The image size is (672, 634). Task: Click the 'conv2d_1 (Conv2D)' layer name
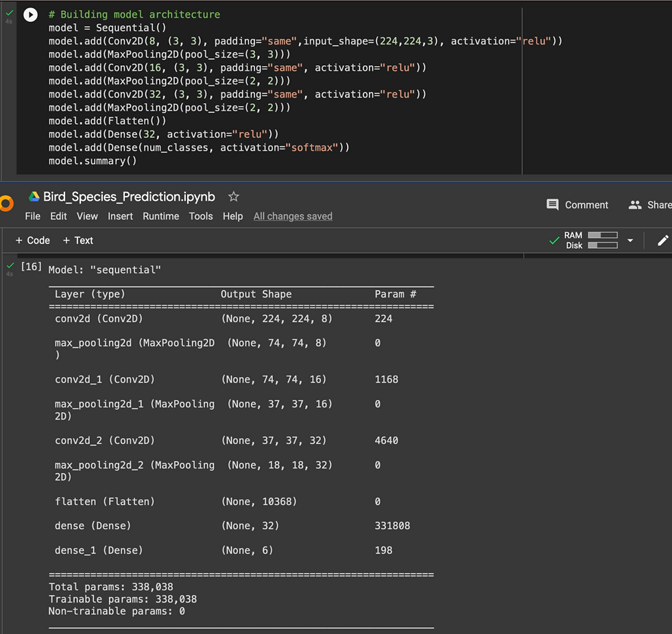[104, 380]
